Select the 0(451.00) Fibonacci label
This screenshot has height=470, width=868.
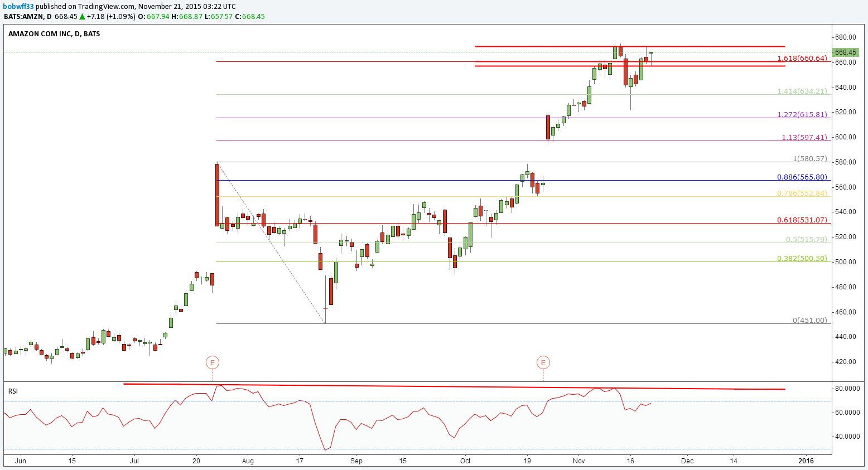[810, 320]
